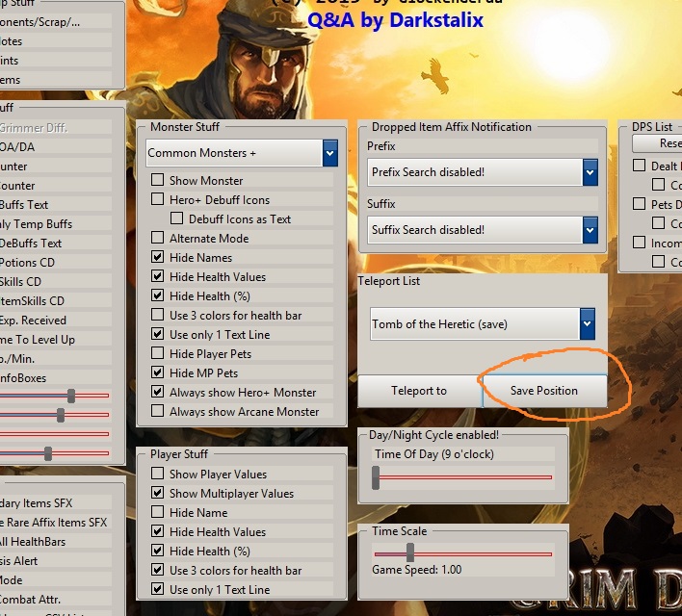Image resolution: width=682 pixels, height=616 pixels.
Task: Click the Combat Attr. option
Action: click(30, 600)
